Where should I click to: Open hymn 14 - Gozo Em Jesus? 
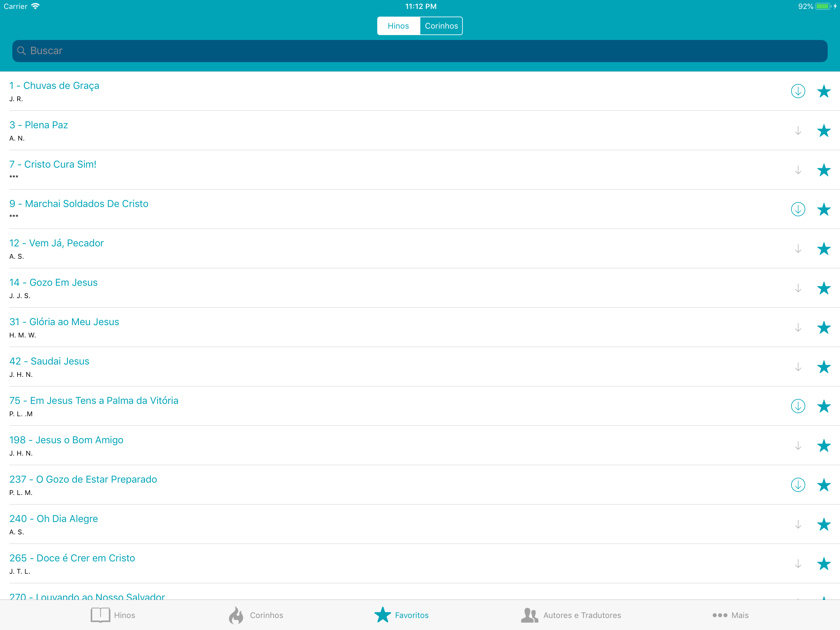point(420,288)
